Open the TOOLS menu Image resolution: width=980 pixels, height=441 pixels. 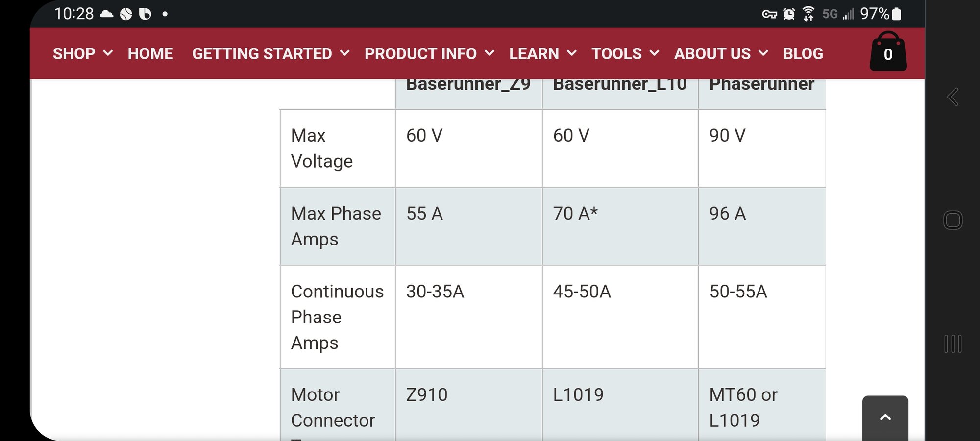(625, 53)
